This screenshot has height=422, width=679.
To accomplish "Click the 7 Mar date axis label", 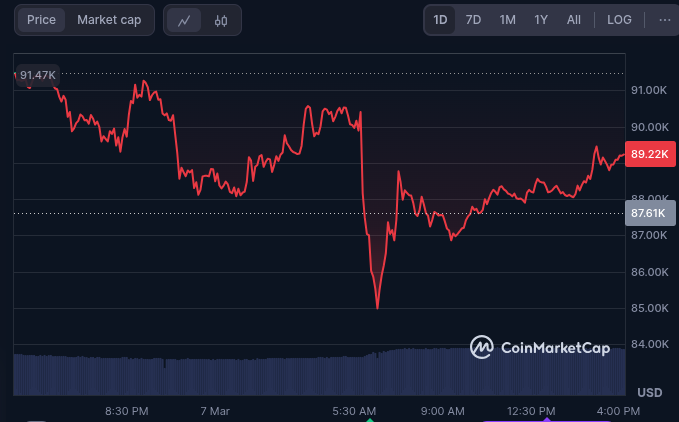I will tap(215, 411).
